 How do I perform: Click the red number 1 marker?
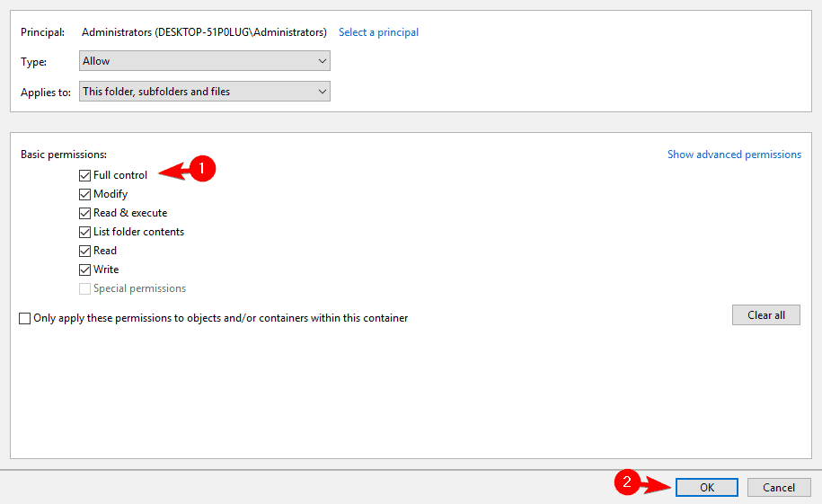204,169
